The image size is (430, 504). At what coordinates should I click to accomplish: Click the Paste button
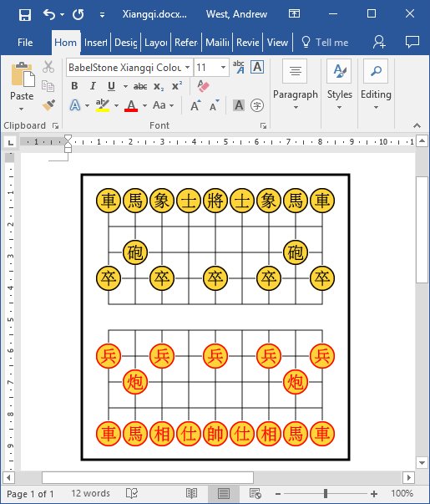tap(22, 86)
